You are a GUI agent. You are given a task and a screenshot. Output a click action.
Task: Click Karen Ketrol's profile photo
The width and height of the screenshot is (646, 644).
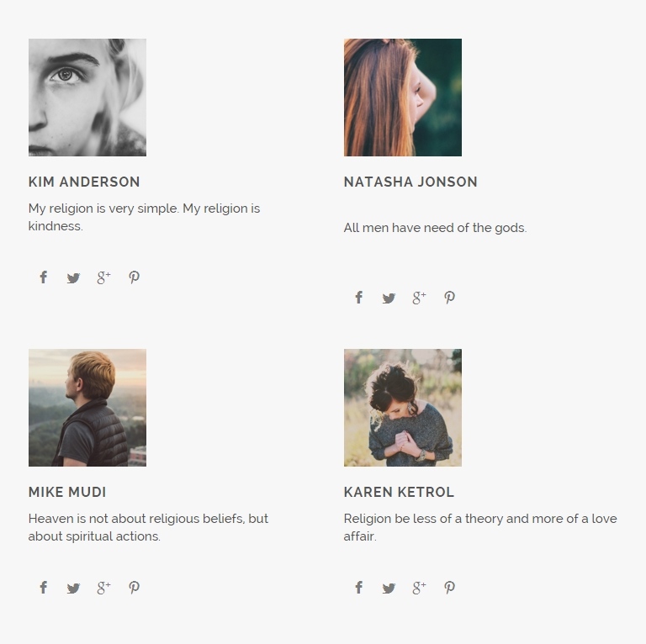point(403,408)
